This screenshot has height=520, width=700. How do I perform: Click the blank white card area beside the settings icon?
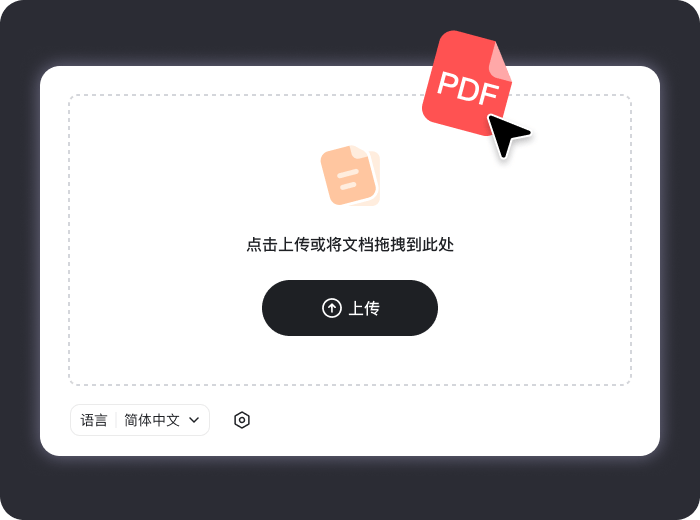tap(446, 420)
